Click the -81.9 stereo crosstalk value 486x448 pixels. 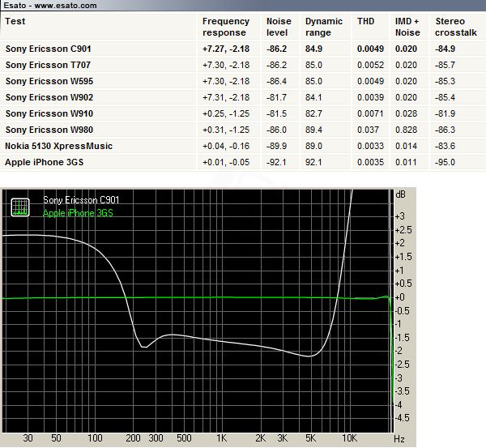click(x=445, y=113)
